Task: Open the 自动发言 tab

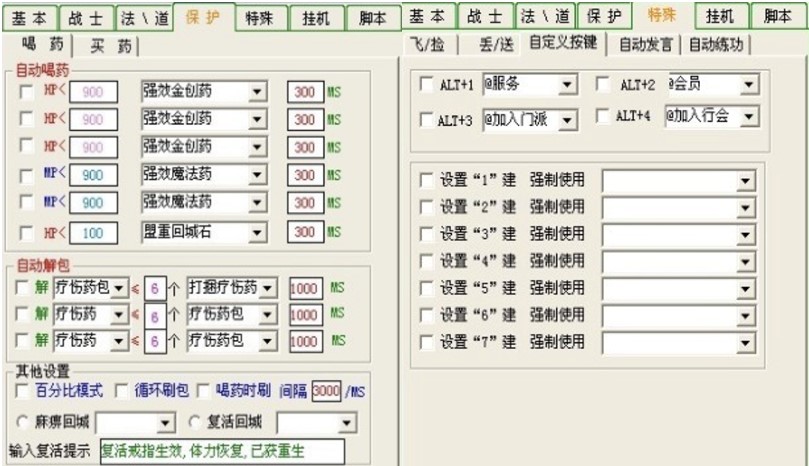Action: pos(643,44)
